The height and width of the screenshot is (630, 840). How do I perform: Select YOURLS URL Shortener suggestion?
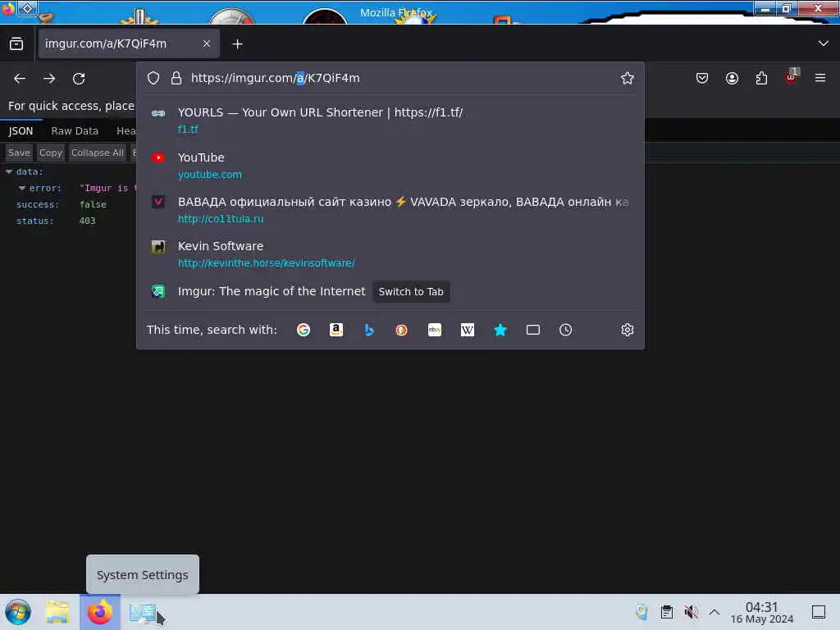pyautogui.click(x=390, y=121)
